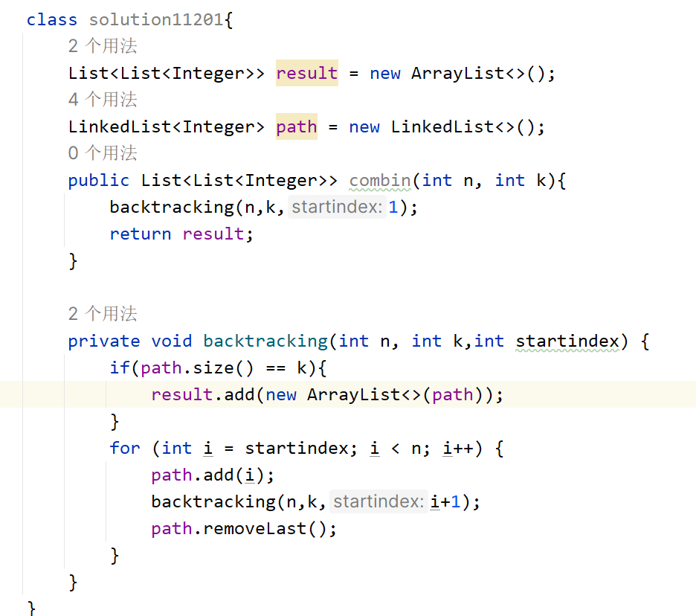Open "2 个用法" hint above private backtracking method
The height and width of the screenshot is (616, 696).
(x=103, y=314)
